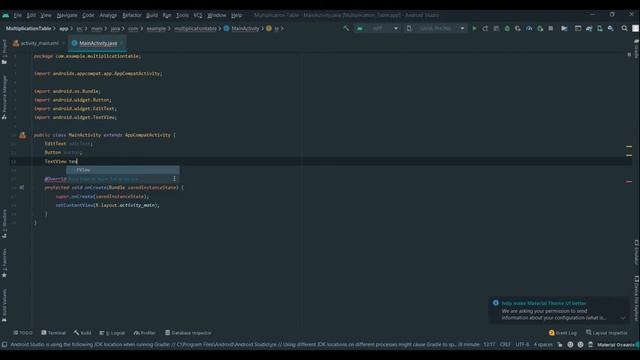Open the Layout Inspector
The image size is (640, 360).
pyautogui.click(x=607, y=333)
